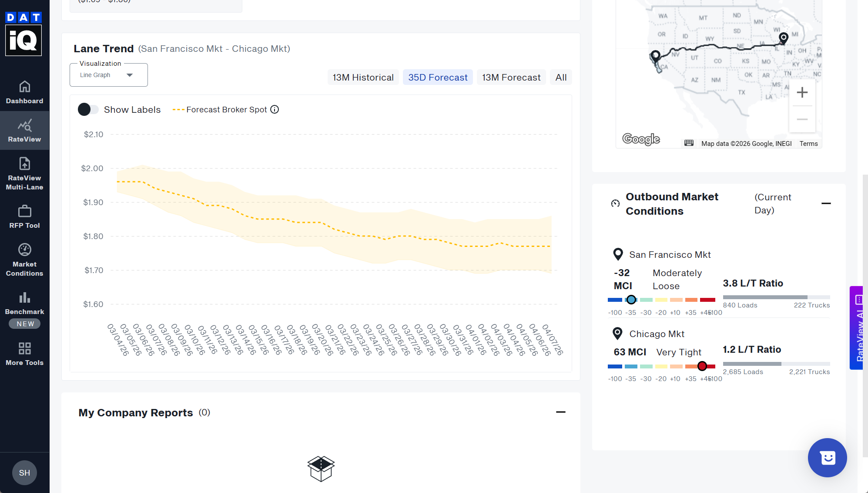The width and height of the screenshot is (868, 493).
Task: Click Forecast Broker Spot info icon
Action: [275, 110]
